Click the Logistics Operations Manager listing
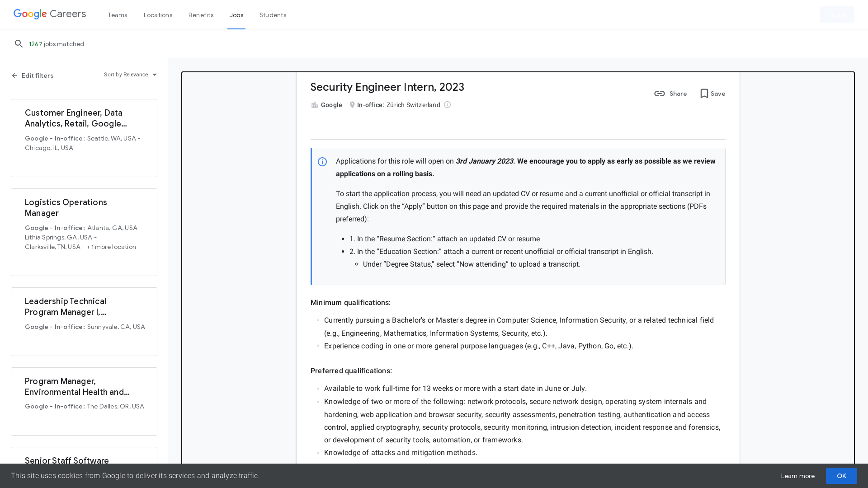 coord(84,232)
